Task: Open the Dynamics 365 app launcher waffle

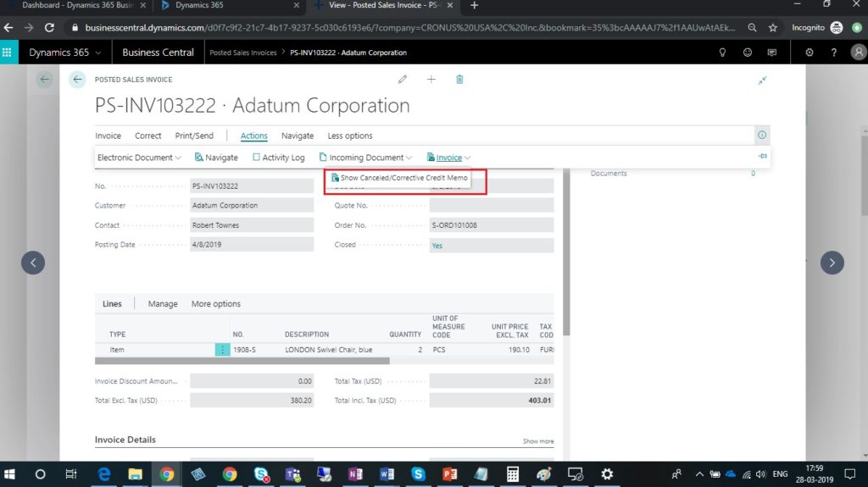Action: click(7, 53)
